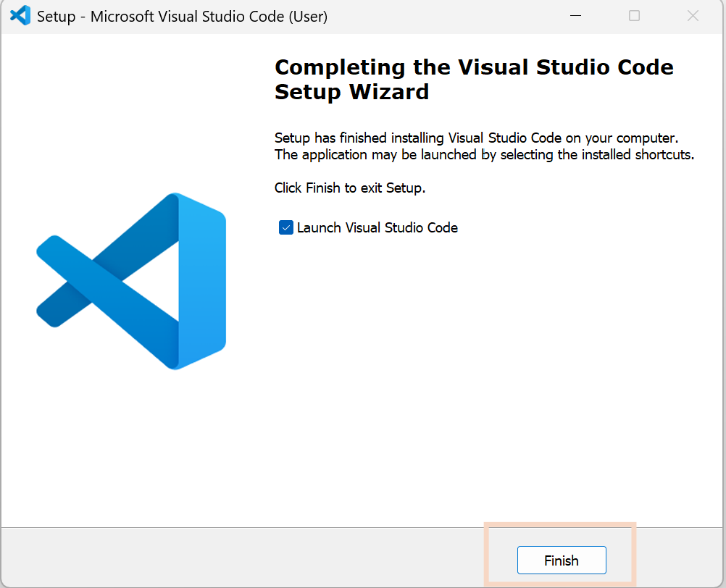
Task: Click the "Launch Visual Studio Code" label text
Action: pyautogui.click(x=377, y=227)
